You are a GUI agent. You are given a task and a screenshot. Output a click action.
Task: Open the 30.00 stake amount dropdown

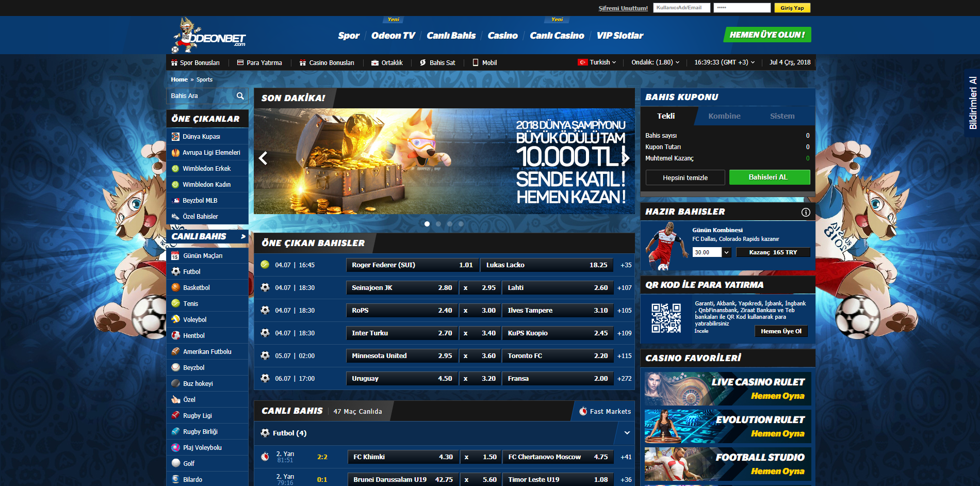pyautogui.click(x=726, y=252)
